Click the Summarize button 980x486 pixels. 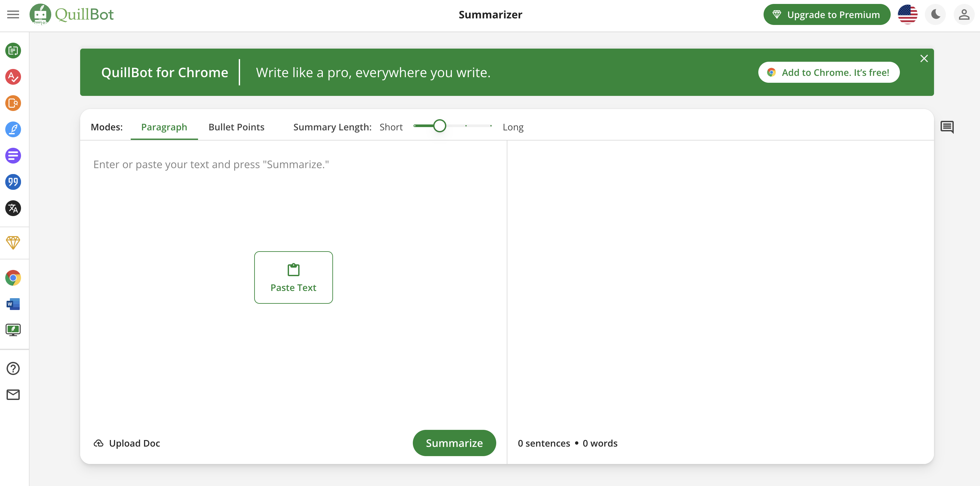point(454,443)
